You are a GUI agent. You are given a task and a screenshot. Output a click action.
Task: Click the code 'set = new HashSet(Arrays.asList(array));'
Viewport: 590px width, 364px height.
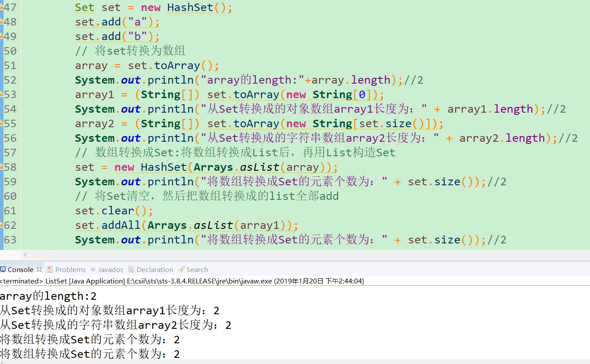tap(206, 167)
